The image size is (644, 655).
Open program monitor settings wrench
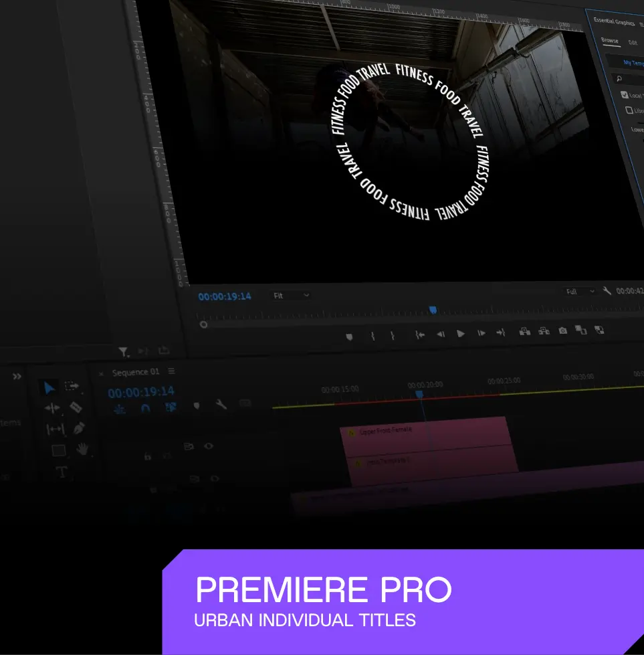[x=607, y=290]
